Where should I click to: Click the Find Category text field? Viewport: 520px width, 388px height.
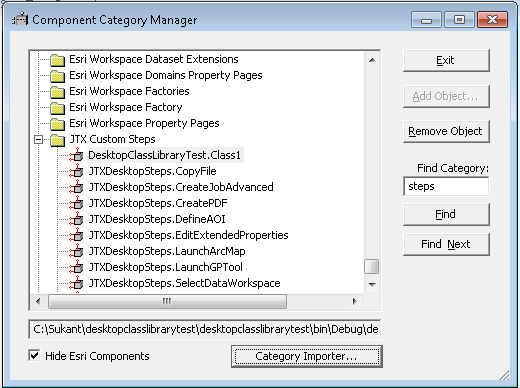point(446,186)
